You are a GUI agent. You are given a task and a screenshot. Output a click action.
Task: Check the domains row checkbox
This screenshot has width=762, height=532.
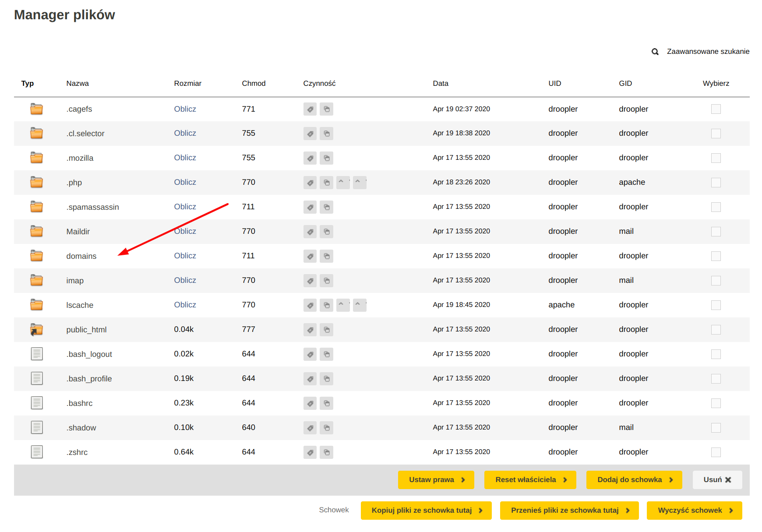click(716, 256)
